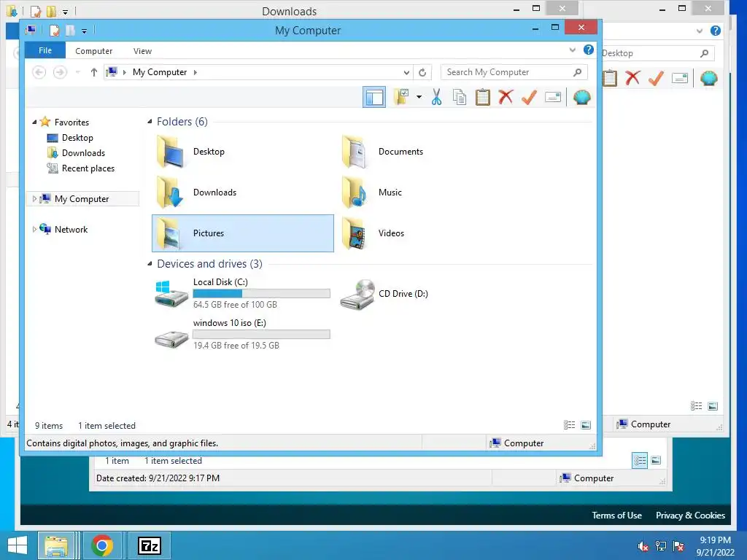The height and width of the screenshot is (560, 747).
Task: Collapse the Devices and drives (3) group
Action: [150, 263]
